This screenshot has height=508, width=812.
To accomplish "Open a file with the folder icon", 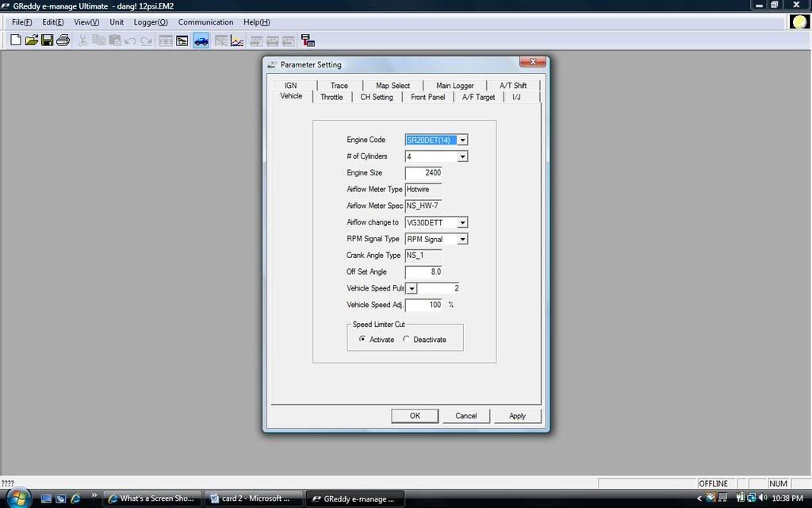I will [x=32, y=40].
